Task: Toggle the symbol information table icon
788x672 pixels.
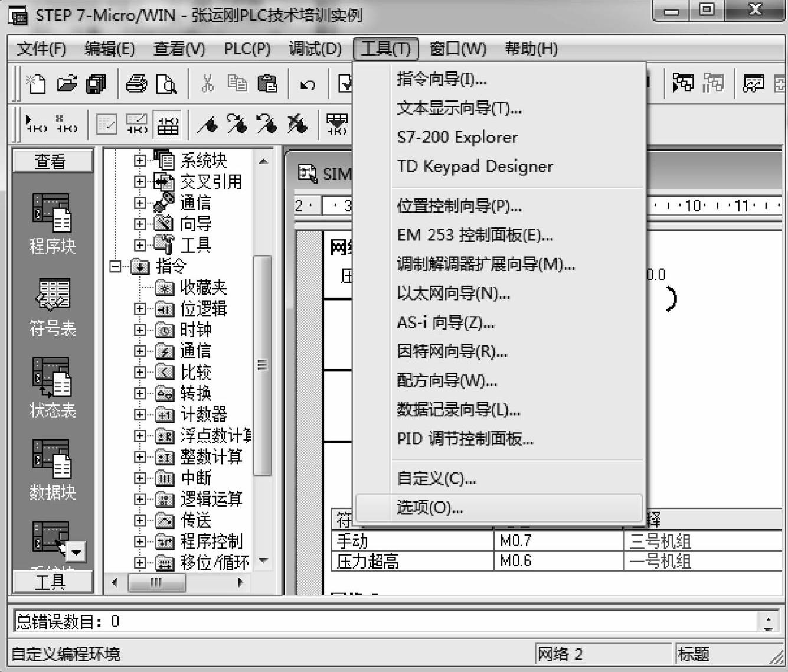Action: point(168,124)
